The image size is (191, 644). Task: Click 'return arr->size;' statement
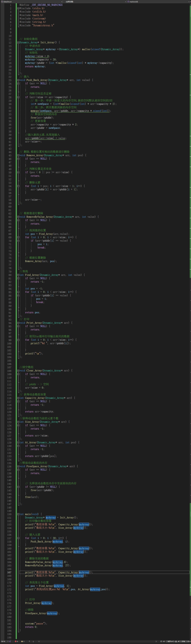coord(37,436)
